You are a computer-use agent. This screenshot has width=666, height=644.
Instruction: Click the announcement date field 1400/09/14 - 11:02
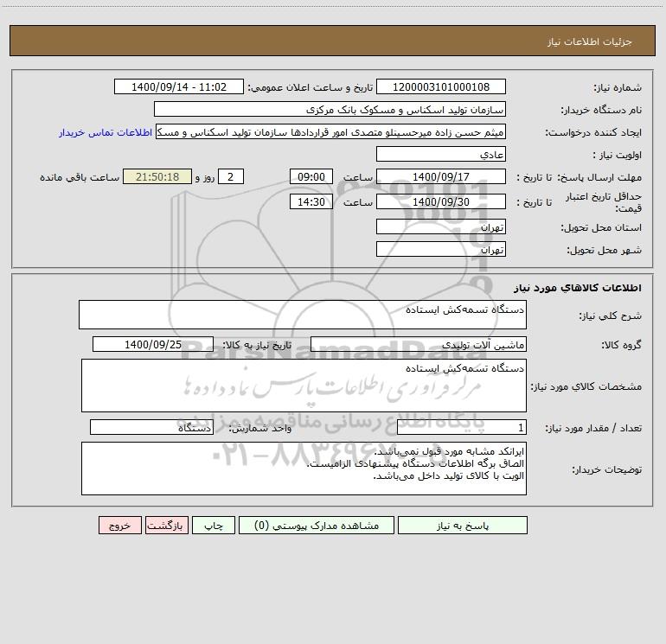pos(179,86)
